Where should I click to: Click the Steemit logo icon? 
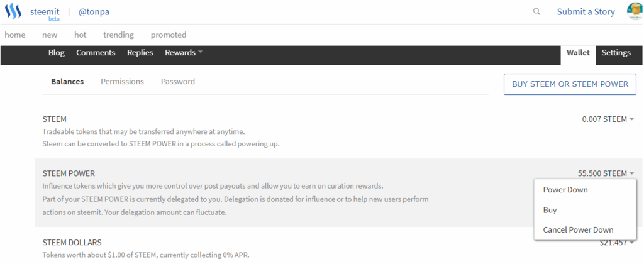[x=13, y=11]
